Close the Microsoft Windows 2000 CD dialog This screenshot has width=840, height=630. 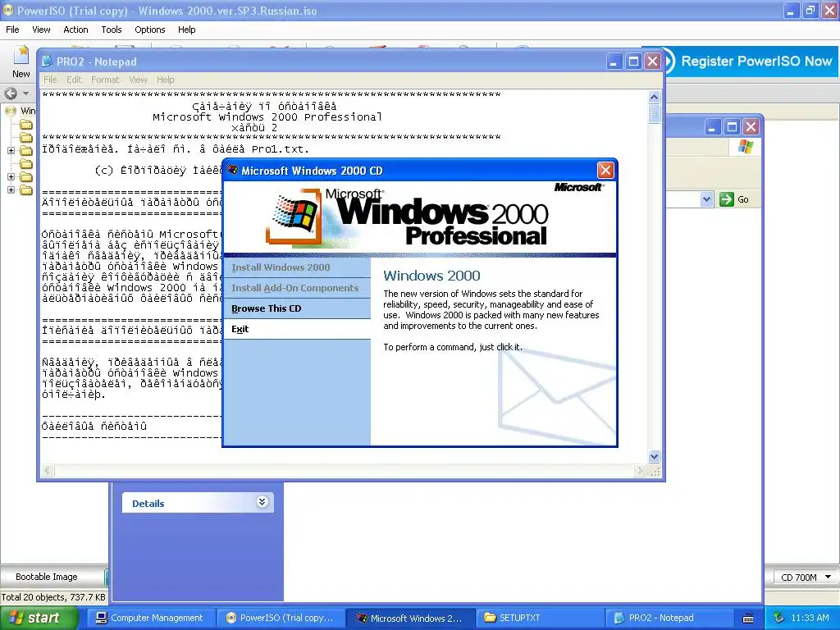(x=605, y=171)
